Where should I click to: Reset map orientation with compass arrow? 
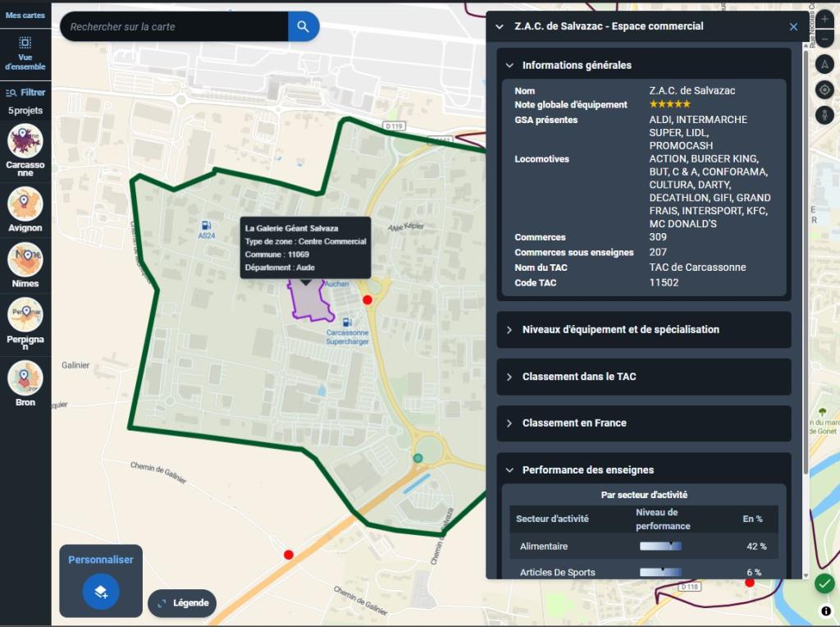click(825, 64)
